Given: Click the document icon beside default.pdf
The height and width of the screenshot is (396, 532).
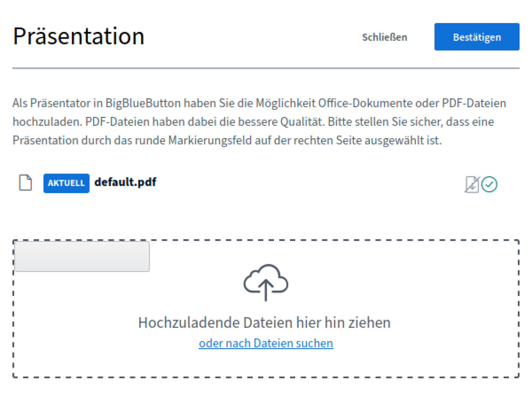Looking at the screenshot, I should click(26, 183).
